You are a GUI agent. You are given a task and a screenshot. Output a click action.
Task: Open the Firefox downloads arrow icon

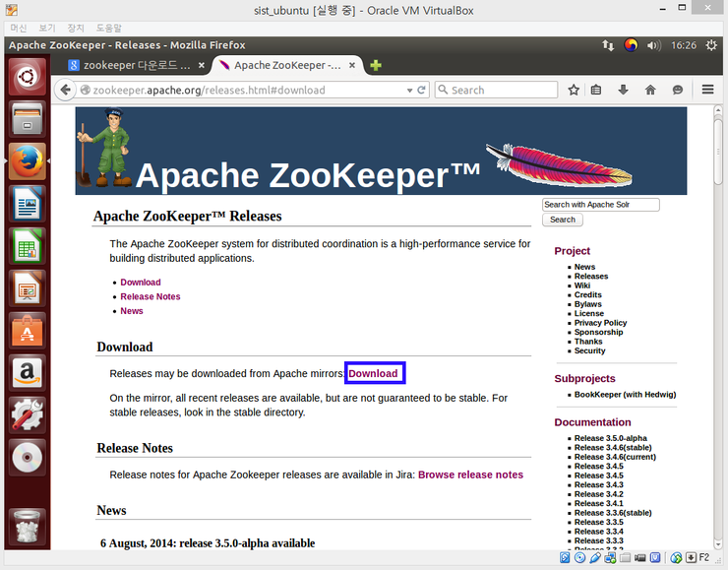pyautogui.click(x=623, y=90)
